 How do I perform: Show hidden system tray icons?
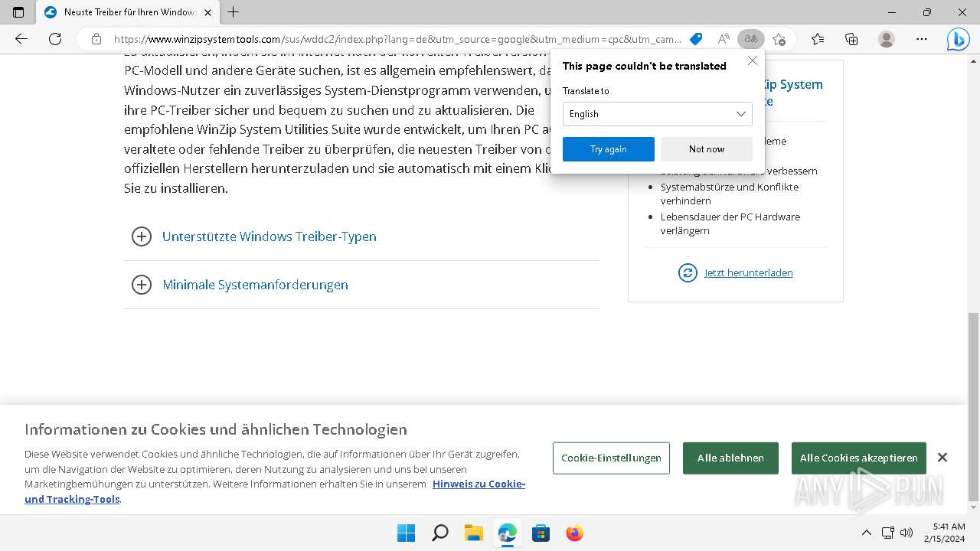(866, 533)
